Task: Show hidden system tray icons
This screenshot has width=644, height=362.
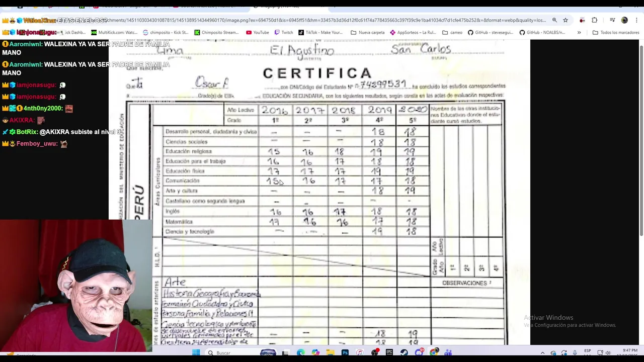Action: (x=542, y=353)
